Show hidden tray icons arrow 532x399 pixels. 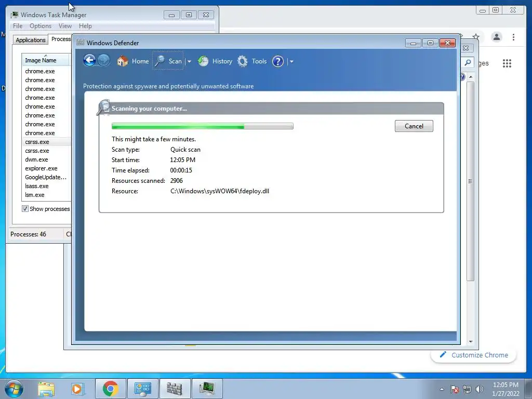442,389
